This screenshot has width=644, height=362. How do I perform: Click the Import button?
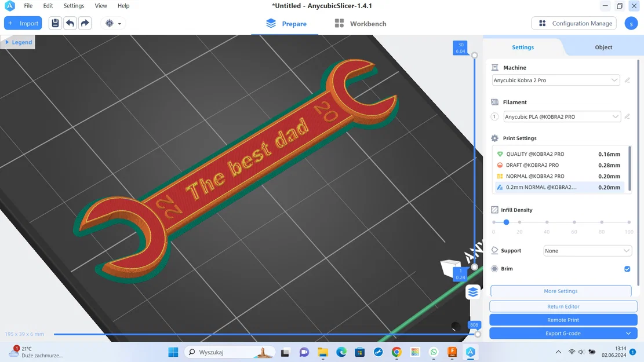coord(23,23)
